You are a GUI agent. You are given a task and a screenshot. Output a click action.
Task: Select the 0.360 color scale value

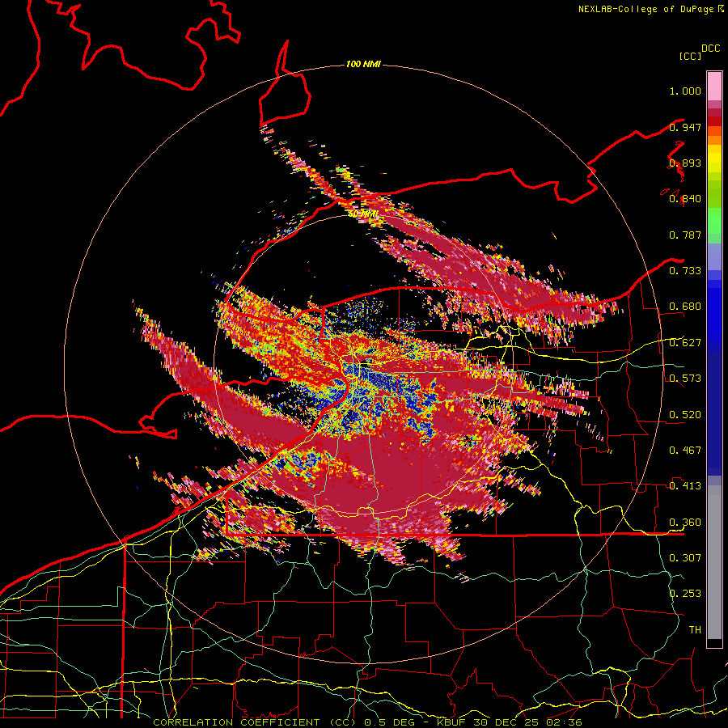tap(685, 523)
